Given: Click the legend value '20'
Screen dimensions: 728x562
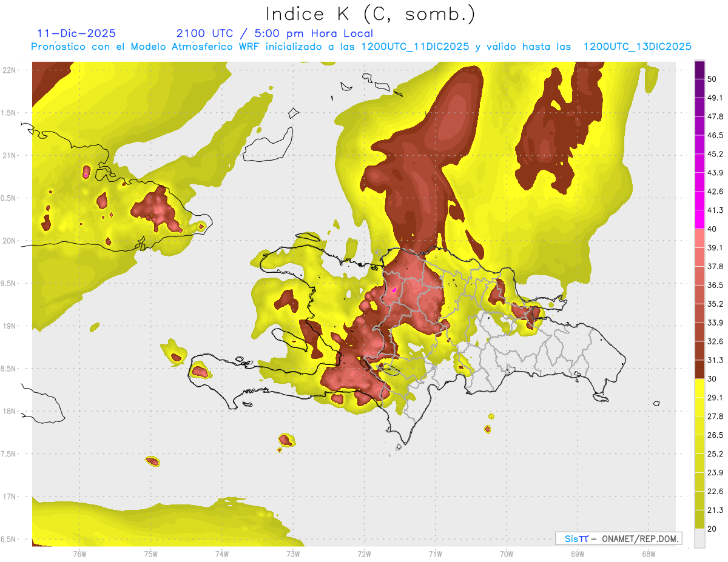Looking at the screenshot, I should pyautogui.click(x=713, y=529).
